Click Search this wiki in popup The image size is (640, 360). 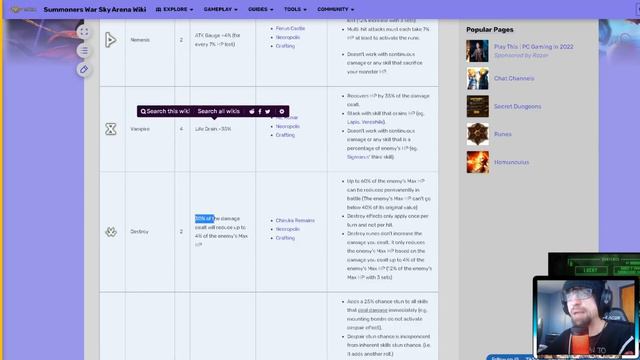pyautogui.click(x=165, y=111)
